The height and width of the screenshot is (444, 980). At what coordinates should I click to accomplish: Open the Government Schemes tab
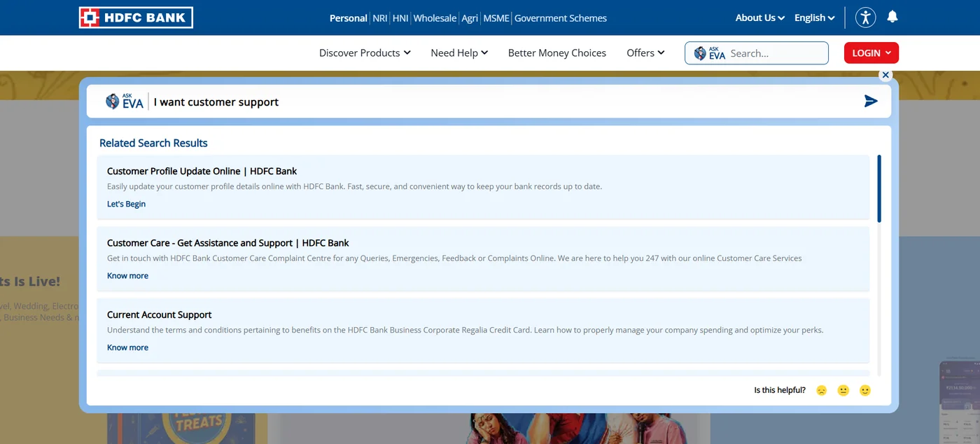click(561, 18)
